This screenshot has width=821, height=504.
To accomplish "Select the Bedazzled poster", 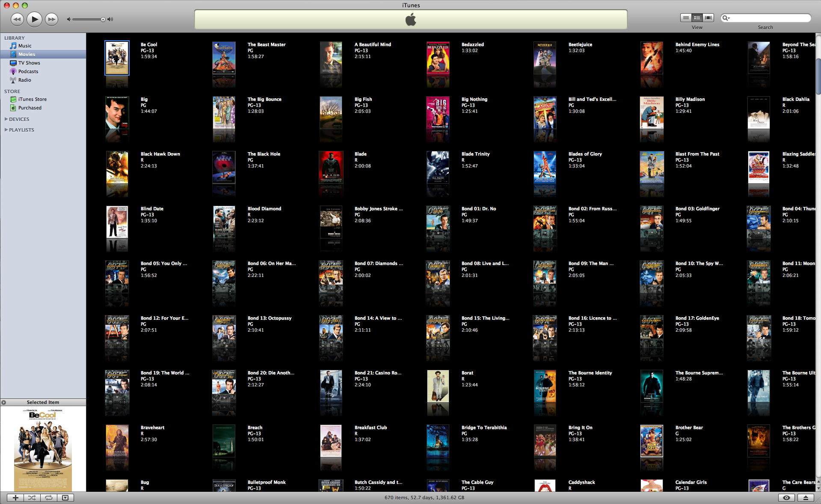I will tap(438, 58).
